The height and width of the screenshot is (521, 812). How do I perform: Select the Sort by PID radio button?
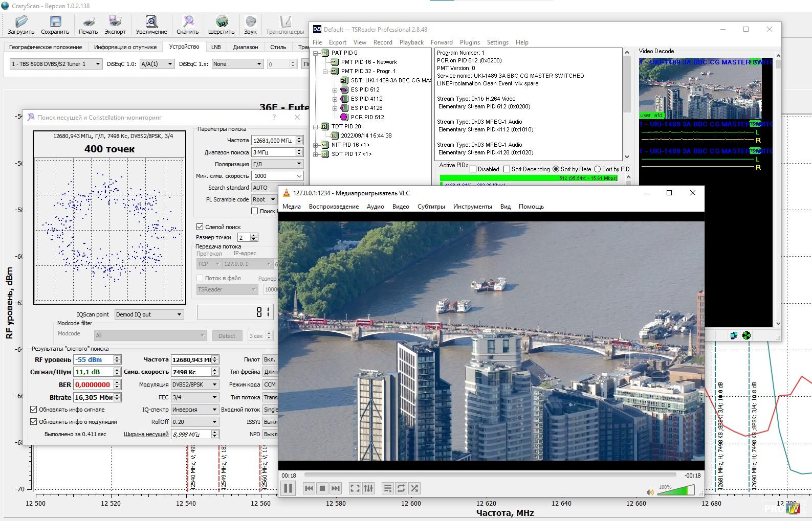[597, 169]
